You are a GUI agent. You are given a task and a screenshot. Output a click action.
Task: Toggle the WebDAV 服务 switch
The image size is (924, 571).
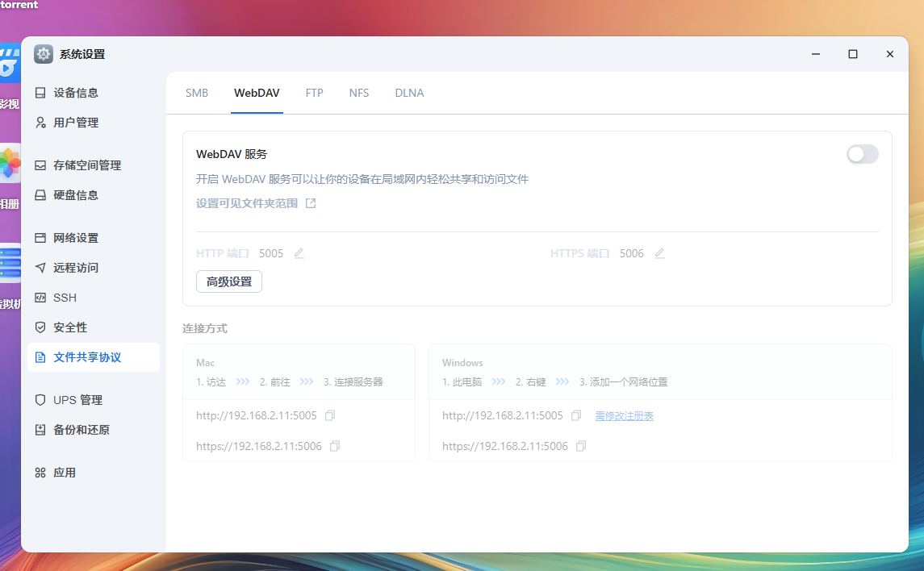[x=862, y=154]
